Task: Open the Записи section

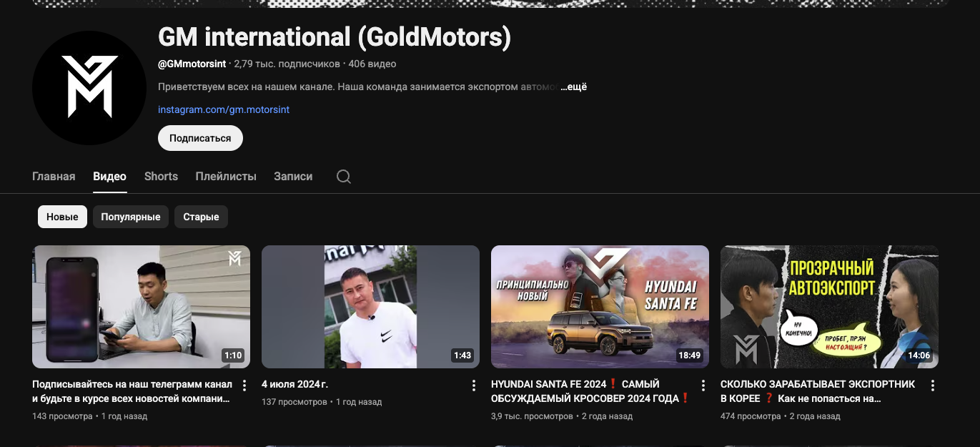Action: pyautogui.click(x=292, y=176)
